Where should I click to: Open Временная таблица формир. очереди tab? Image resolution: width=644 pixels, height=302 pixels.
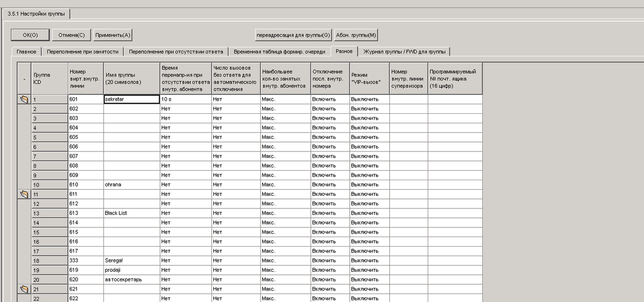tap(280, 51)
